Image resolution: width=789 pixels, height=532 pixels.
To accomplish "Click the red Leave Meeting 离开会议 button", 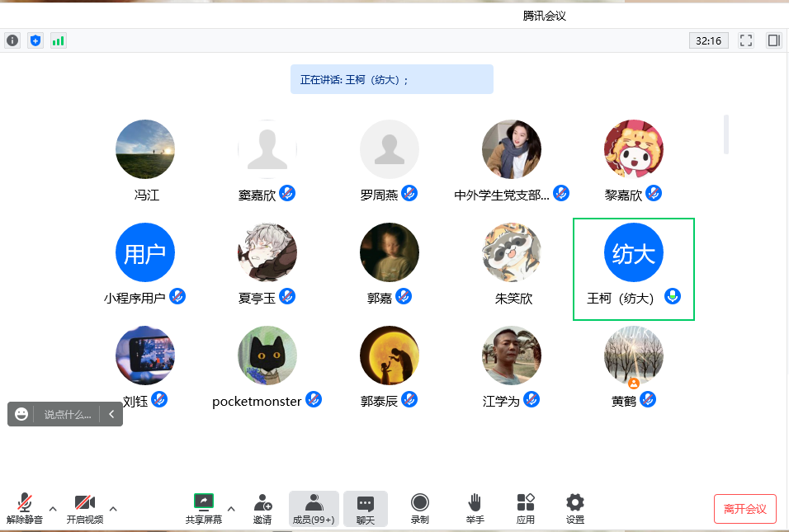I will [x=744, y=509].
